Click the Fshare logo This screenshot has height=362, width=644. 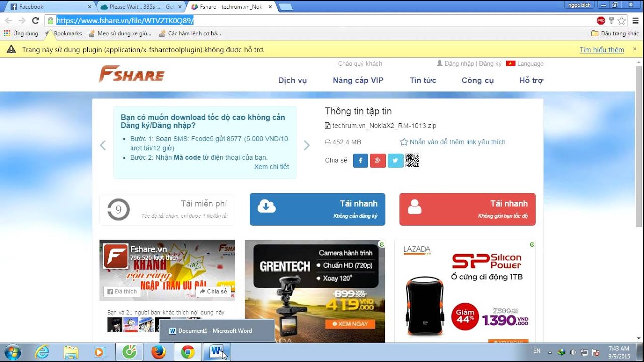[x=131, y=74]
